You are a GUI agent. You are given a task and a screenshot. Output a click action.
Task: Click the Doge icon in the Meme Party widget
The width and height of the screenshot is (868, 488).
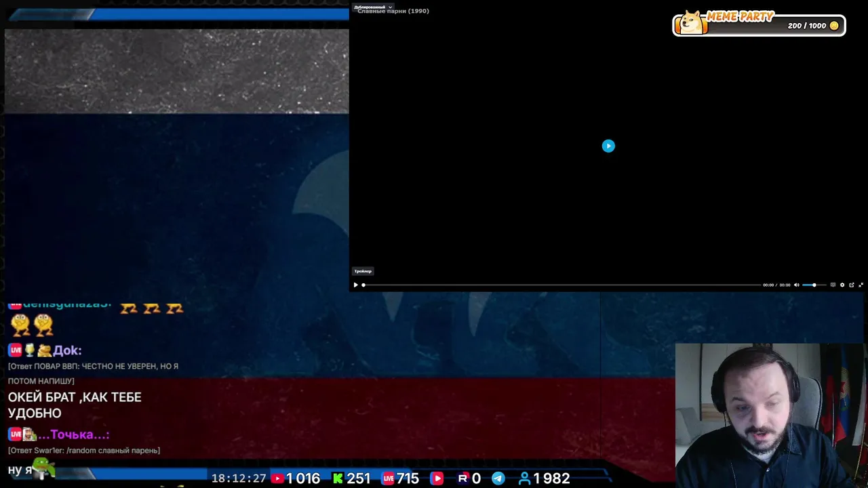coord(692,22)
